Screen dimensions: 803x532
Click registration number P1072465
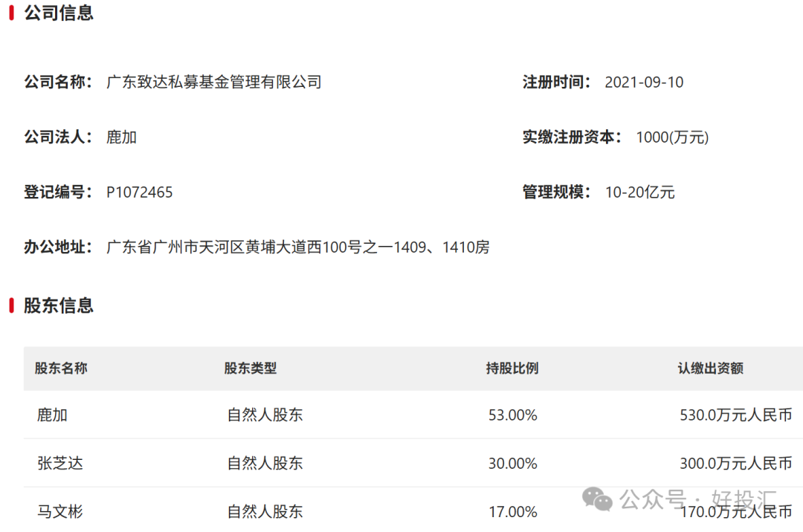140,192
